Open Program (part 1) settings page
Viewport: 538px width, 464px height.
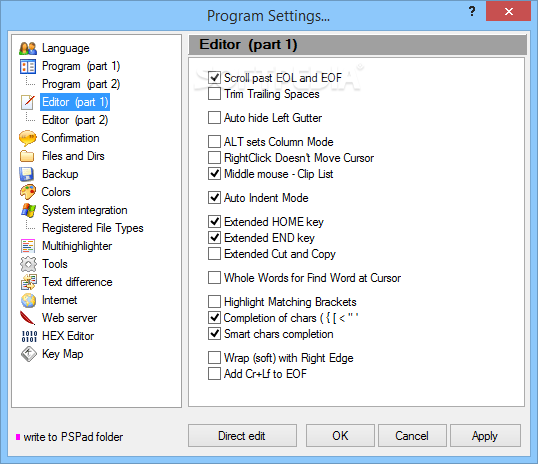(x=81, y=66)
